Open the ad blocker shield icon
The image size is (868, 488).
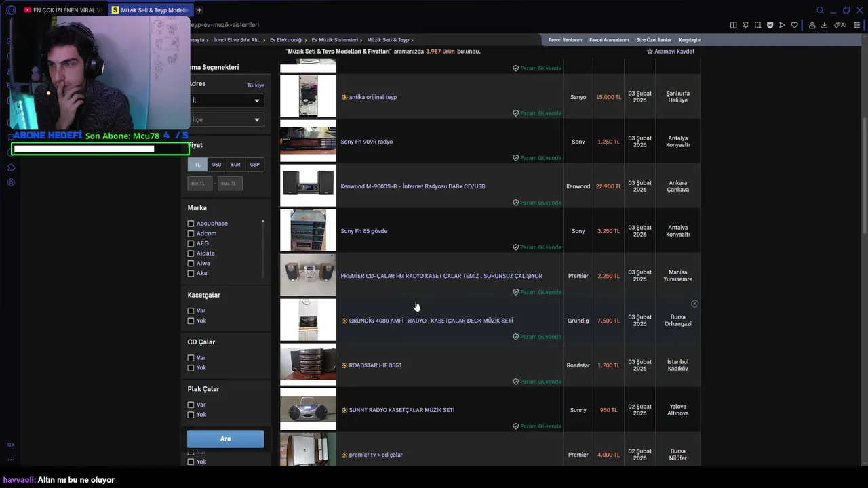click(x=770, y=25)
